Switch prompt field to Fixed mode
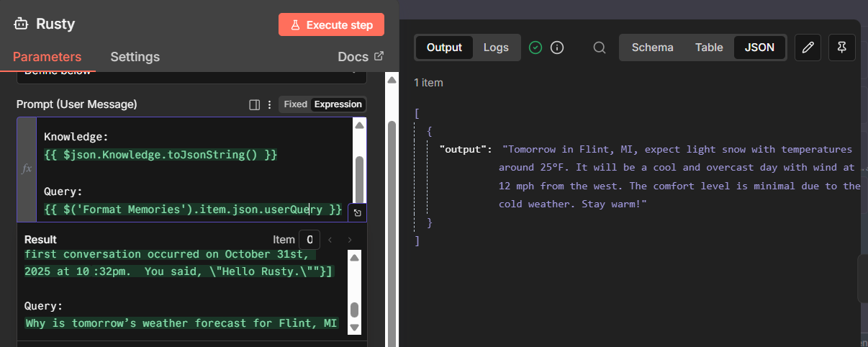Viewport: 868px width, 347px height. (295, 104)
